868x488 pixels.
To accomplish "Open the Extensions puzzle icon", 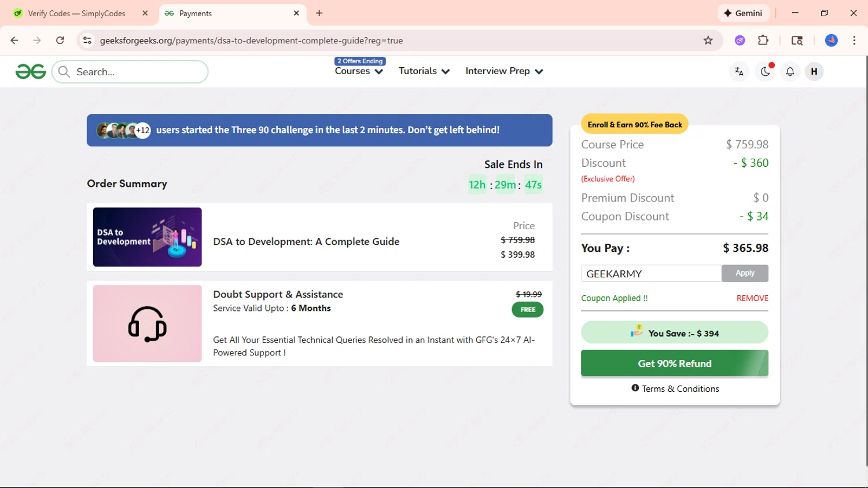I will [x=763, y=41].
